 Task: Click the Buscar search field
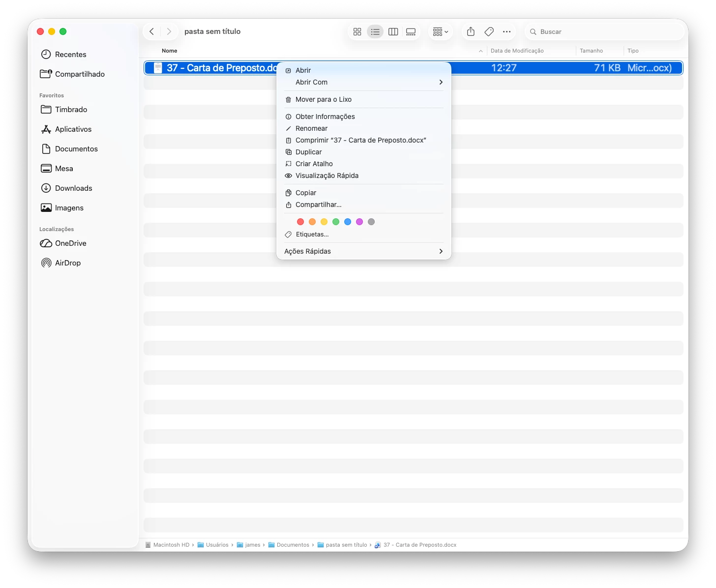[604, 31]
